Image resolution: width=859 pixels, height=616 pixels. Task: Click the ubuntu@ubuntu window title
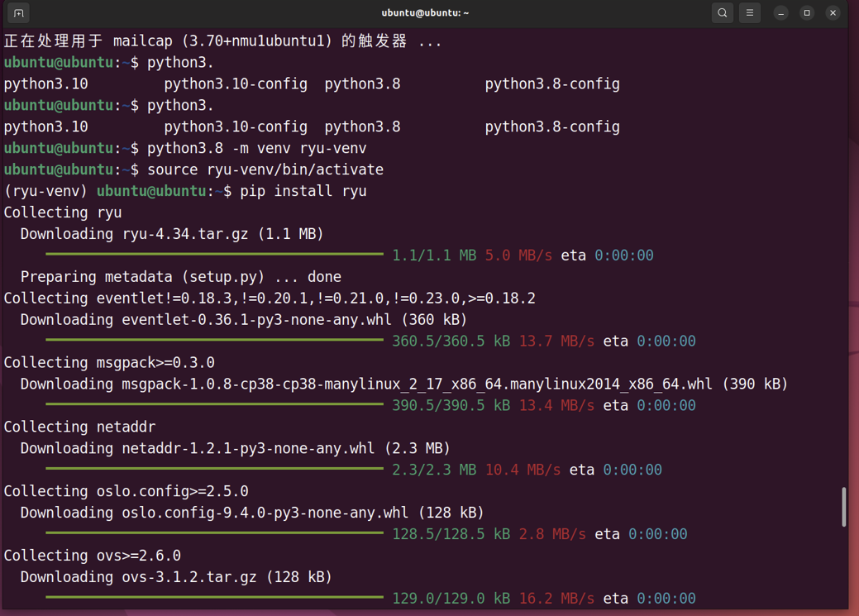pos(425,13)
